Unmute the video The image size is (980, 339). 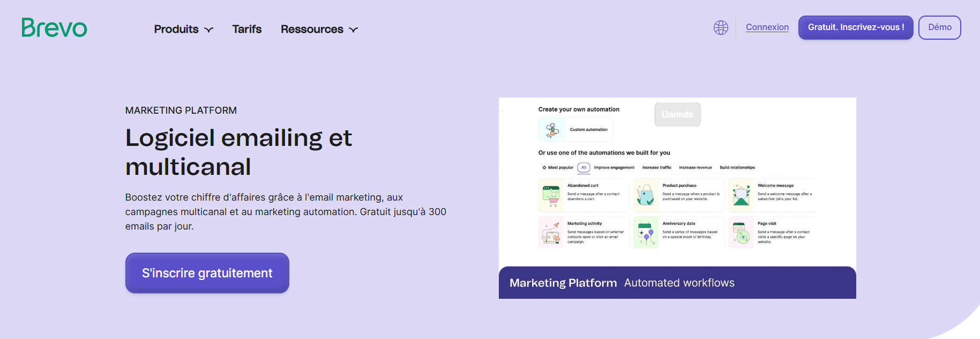pyautogui.click(x=677, y=114)
